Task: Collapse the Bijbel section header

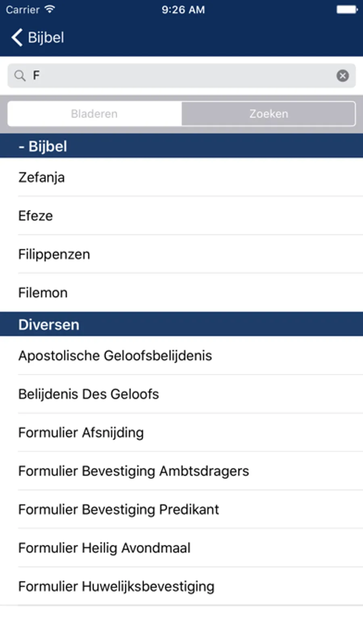Action: tap(181, 146)
